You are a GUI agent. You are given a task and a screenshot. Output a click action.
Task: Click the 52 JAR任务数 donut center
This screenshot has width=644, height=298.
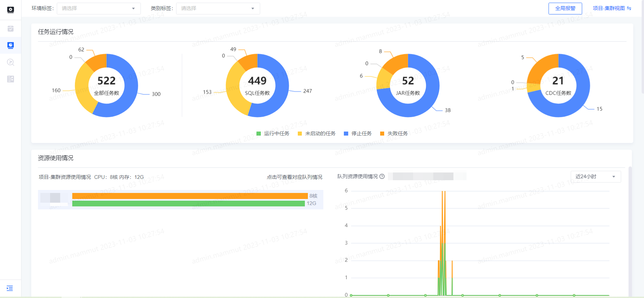click(x=408, y=85)
